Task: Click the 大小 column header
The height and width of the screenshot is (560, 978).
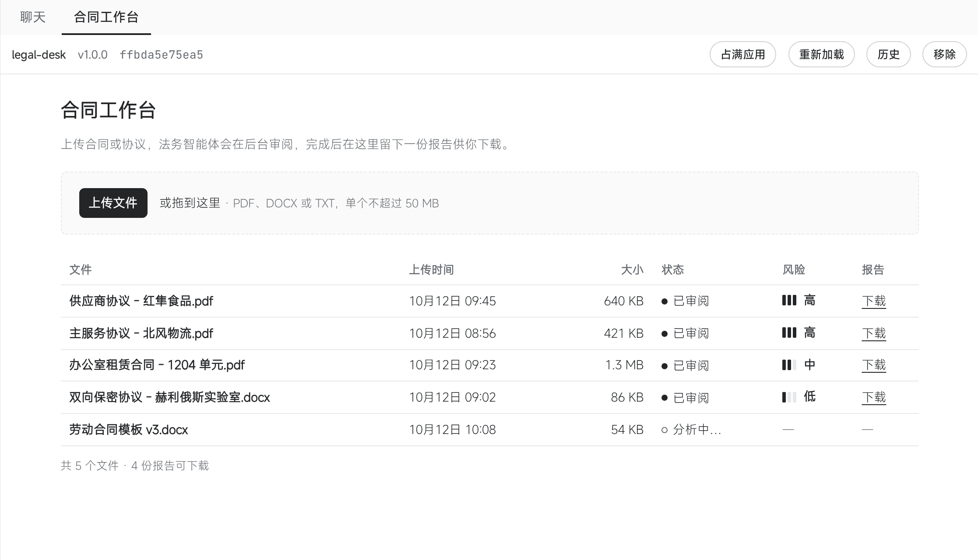Action: point(632,269)
